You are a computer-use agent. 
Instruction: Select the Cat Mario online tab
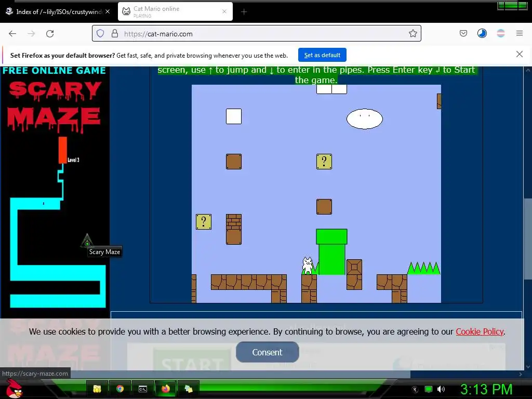click(175, 11)
